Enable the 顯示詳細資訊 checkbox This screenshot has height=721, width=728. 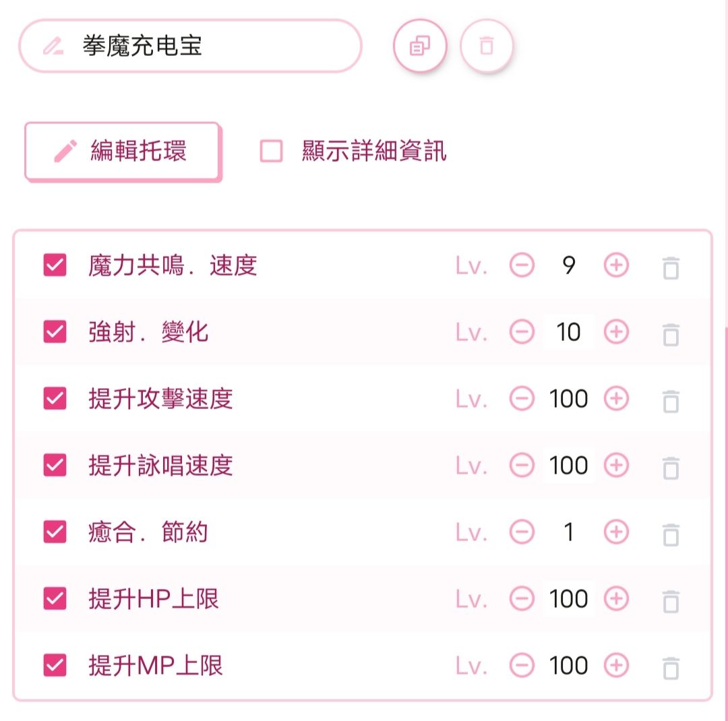(271, 152)
